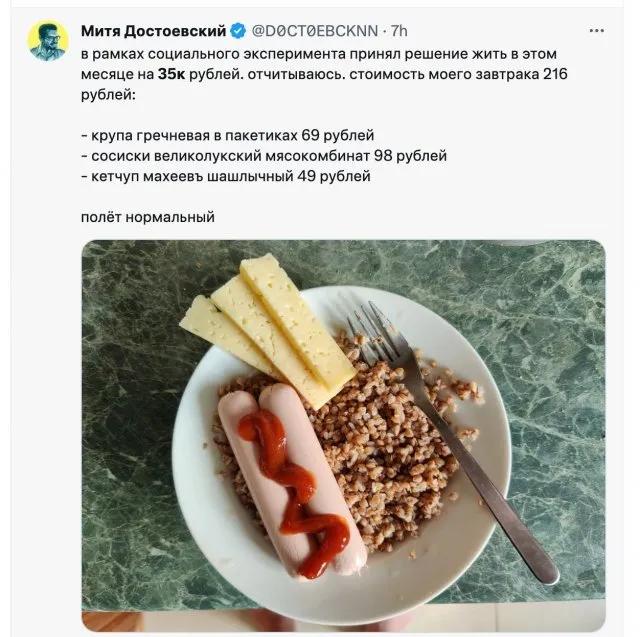Open the three-dot more options menu
Viewport: 640px width, 637px height.
[x=596, y=31]
